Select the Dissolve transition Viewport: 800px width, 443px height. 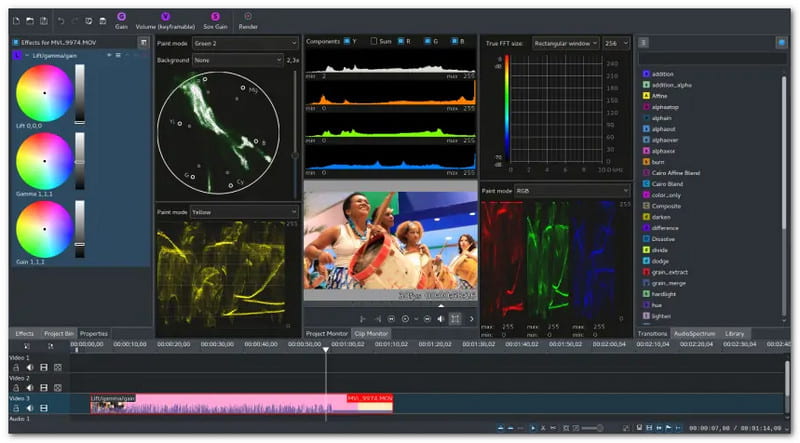pos(663,239)
